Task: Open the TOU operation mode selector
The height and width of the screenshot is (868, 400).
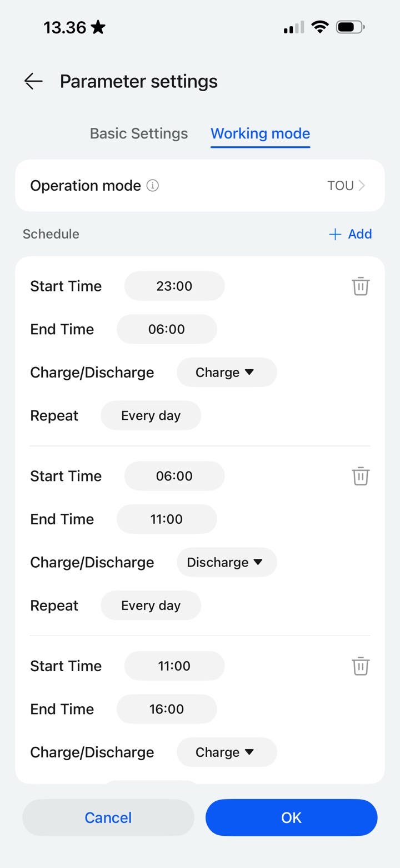Action: (346, 186)
